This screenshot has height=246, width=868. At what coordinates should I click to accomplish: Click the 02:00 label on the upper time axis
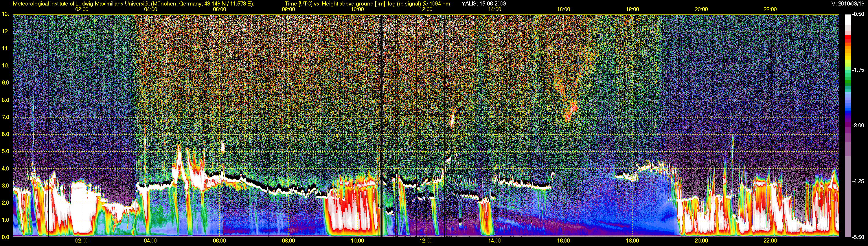point(82,10)
